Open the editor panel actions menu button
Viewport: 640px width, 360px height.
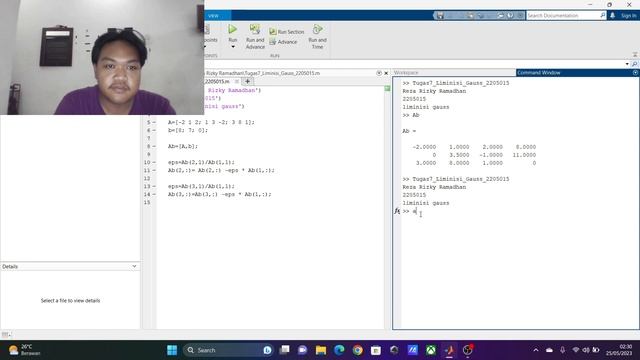click(x=379, y=73)
